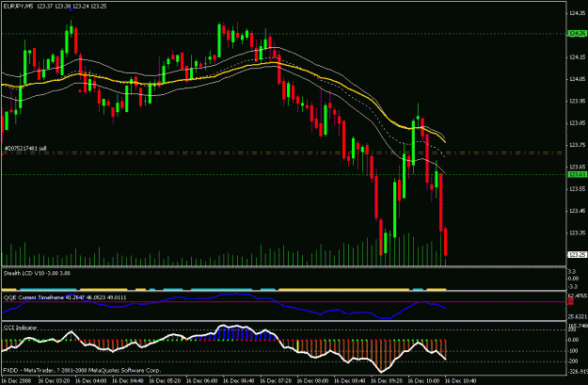This screenshot has height=385, width=588.
Task: Click the green 124.26 price level tag
Action: 577,34
